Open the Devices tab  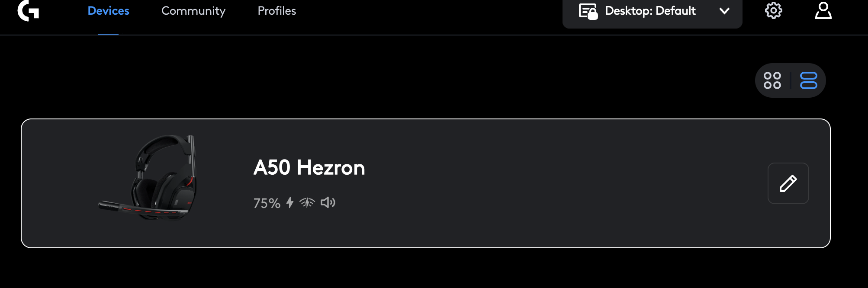[x=108, y=11]
